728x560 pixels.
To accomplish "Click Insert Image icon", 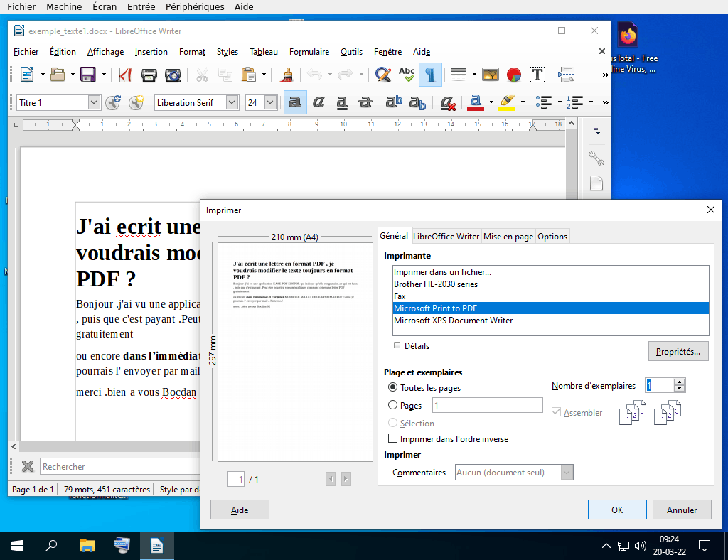I will [x=491, y=75].
